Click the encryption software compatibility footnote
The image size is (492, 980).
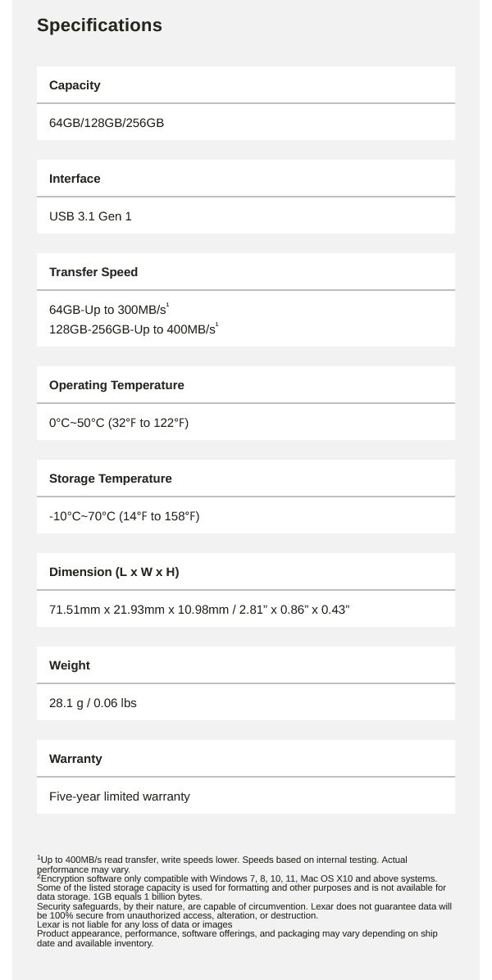[x=237, y=878]
